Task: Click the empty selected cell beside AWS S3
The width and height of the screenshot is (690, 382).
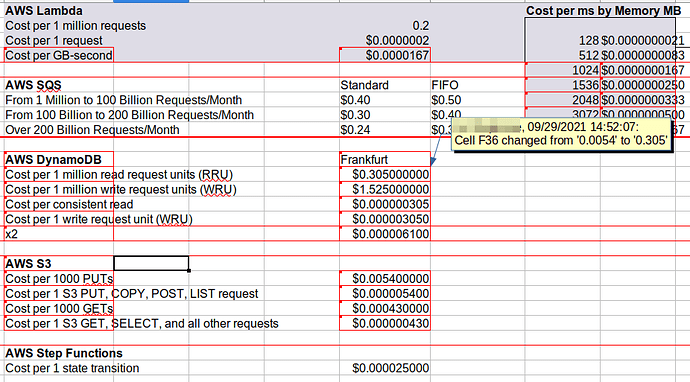Action: [151, 264]
